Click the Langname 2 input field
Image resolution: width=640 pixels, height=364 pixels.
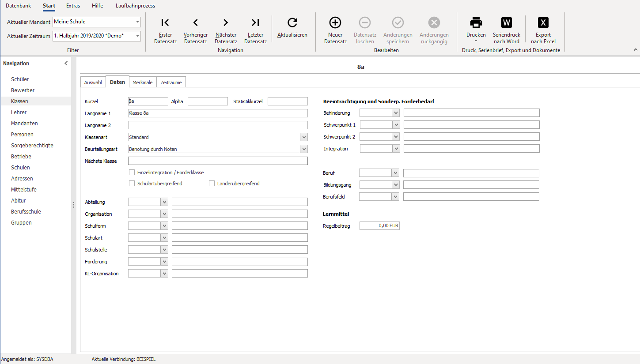[218, 125]
